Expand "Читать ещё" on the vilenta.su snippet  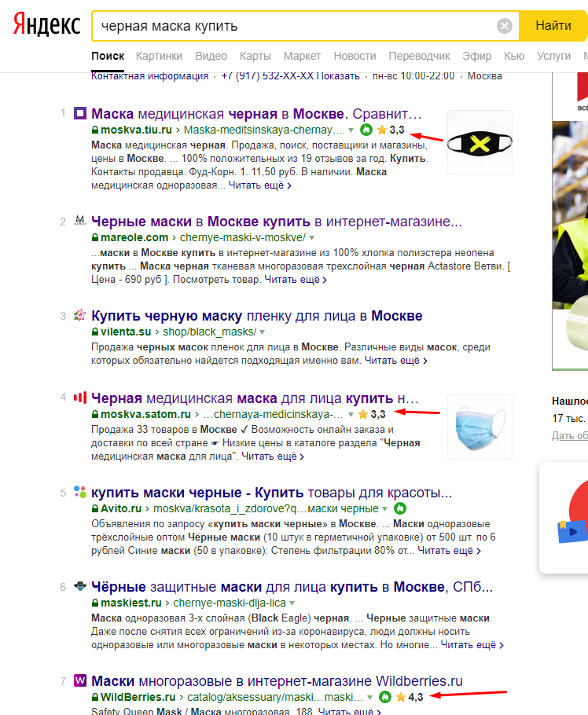(x=398, y=361)
